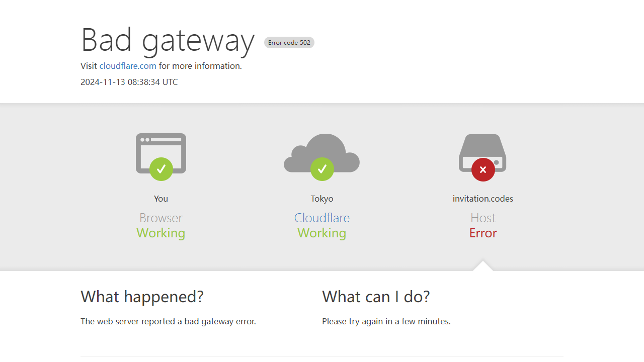The width and height of the screenshot is (644, 362).
Task: Click the What happened? heading
Action: (142, 297)
